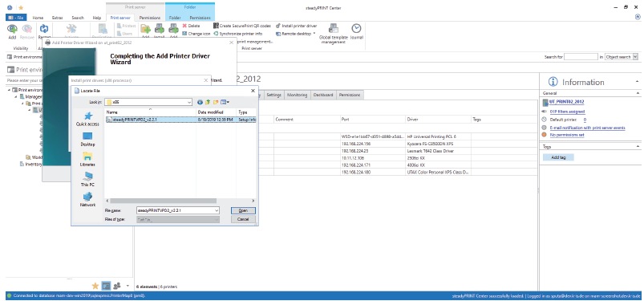Image resolution: width=644 pixels, height=301 pixels.
Task: Select the 192.168.224.171 port cell
Action: pos(372,165)
